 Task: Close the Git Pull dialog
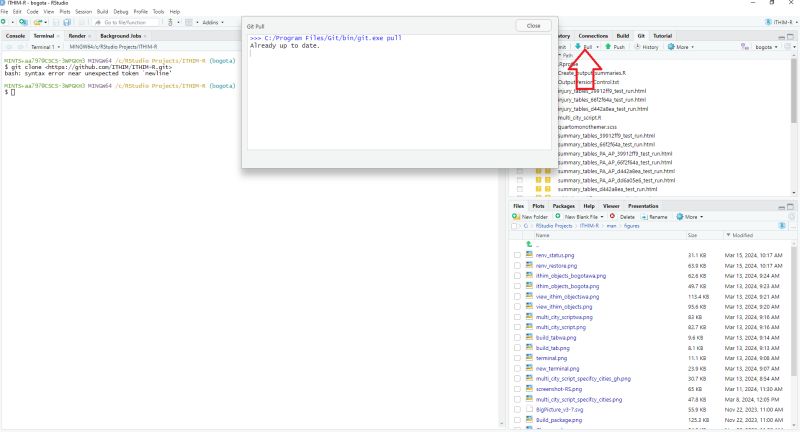point(533,26)
